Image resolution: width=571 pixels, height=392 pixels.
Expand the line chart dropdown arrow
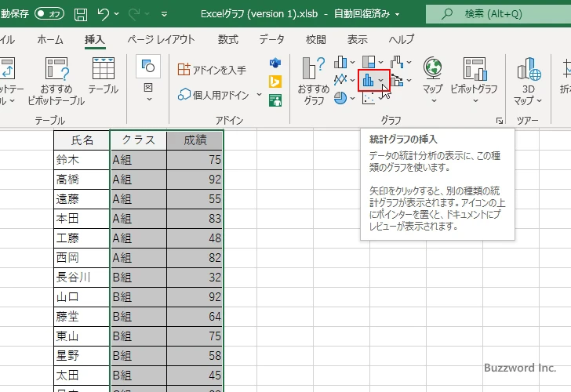coord(352,80)
